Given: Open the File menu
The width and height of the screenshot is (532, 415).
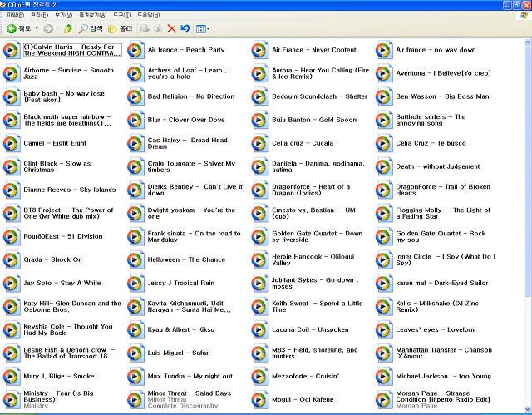Looking at the screenshot, I should 16,15.
